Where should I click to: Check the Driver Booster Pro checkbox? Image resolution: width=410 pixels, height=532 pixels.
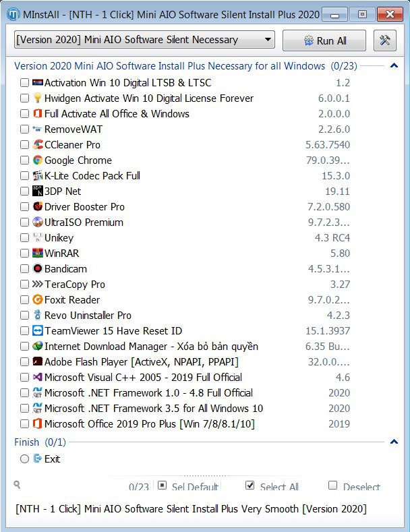pos(24,206)
